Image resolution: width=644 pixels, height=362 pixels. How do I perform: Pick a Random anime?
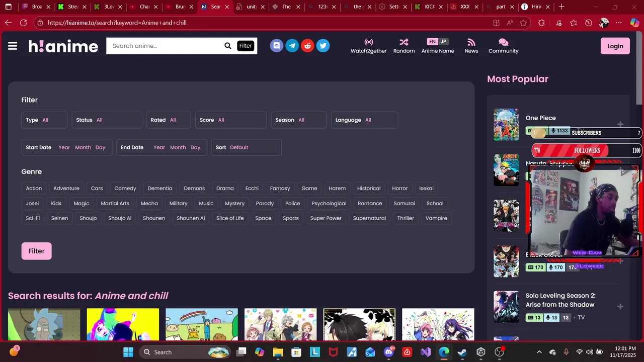pyautogui.click(x=404, y=46)
